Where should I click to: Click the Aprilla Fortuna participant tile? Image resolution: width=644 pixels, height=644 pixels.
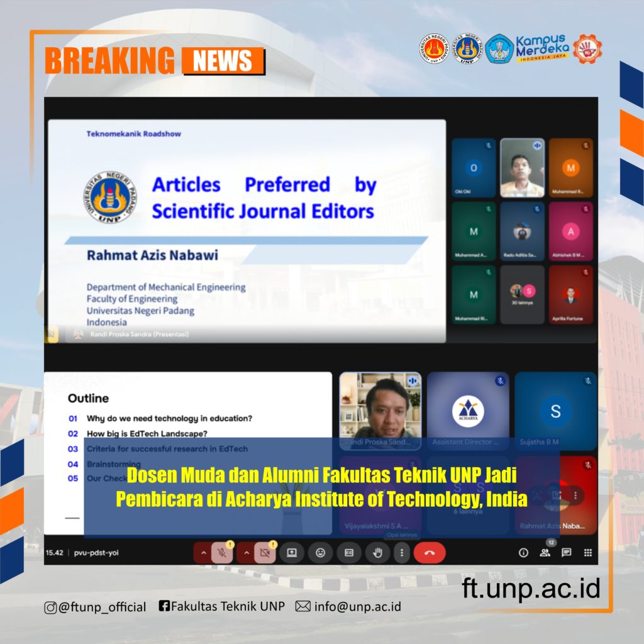point(570,294)
